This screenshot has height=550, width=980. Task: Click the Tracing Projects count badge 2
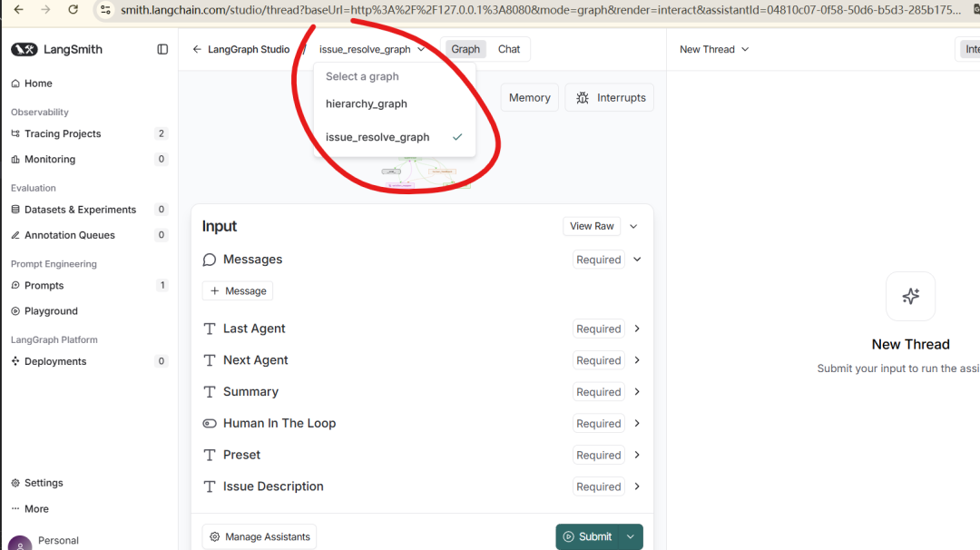162,133
